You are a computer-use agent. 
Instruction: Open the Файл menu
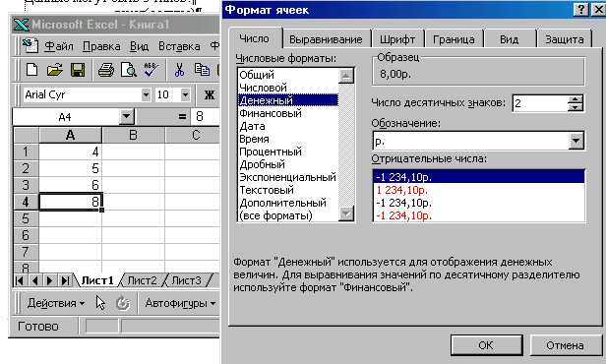[59, 46]
